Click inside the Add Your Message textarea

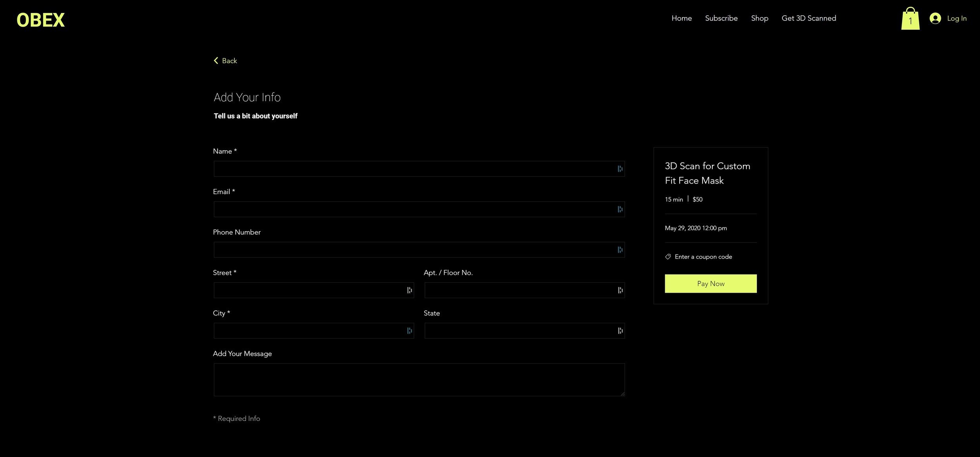tap(419, 379)
